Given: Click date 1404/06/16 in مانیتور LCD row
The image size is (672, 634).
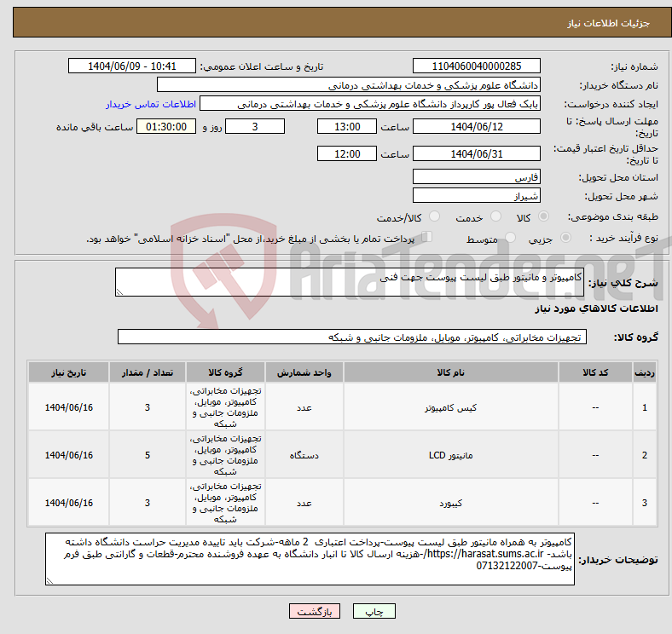Looking at the screenshot, I should click(68, 455).
